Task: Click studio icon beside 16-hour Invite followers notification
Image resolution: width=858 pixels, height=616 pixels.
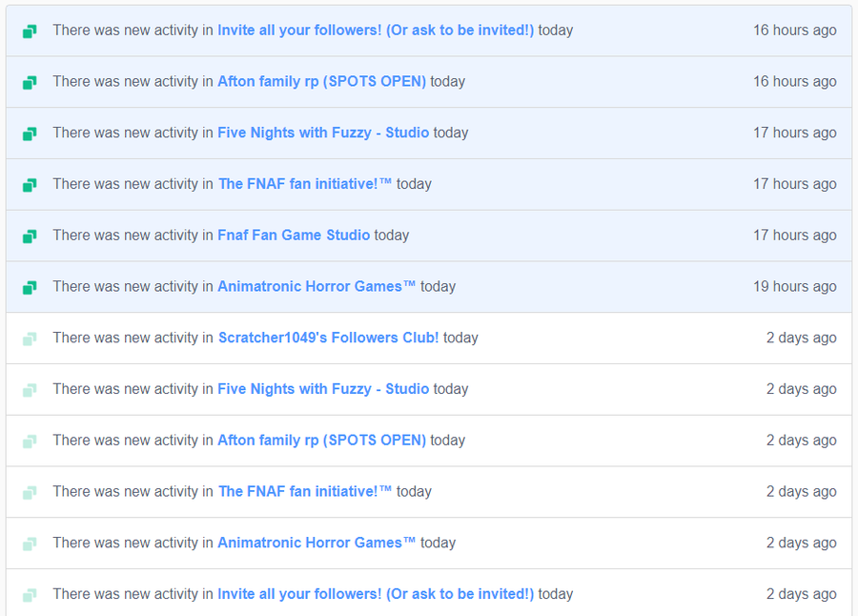Action: (x=30, y=31)
